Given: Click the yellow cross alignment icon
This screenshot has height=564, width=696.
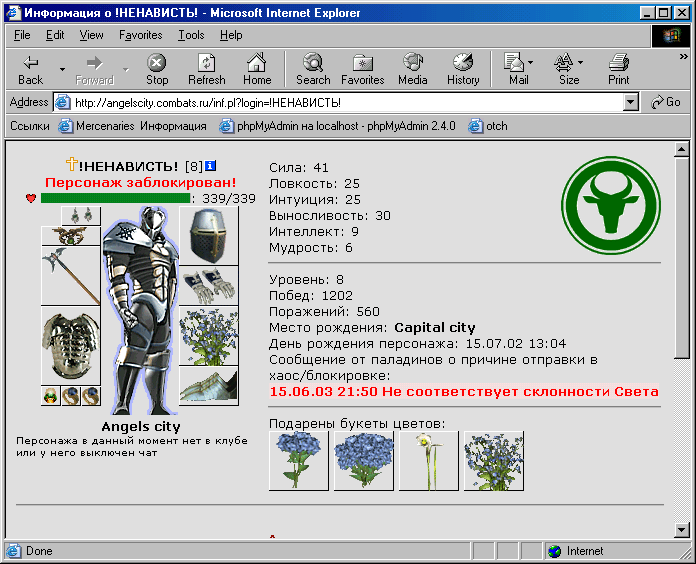Looking at the screenshot, I should pos(71,164).
